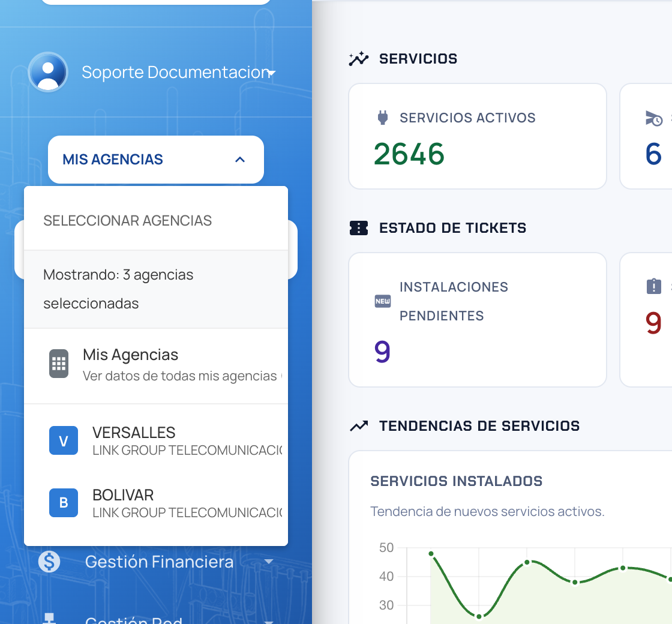Open the SERVICIOS ACTIVOS card
This screenshot has height=624, width=672.
click(x=478, y=136)
